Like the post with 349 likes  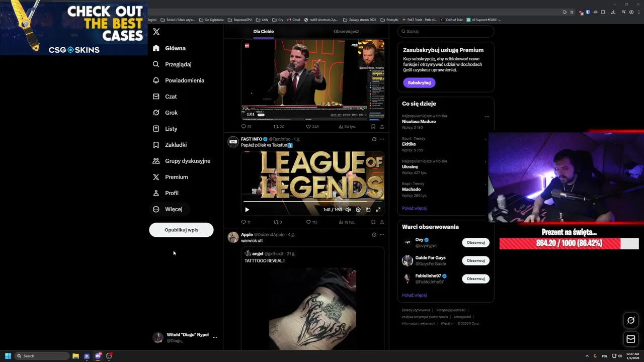312,127
